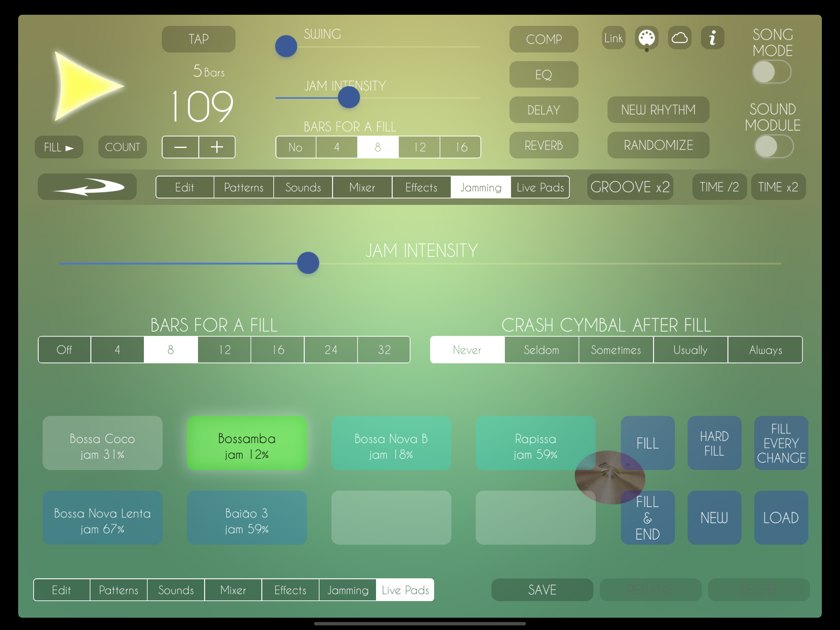Screen dimensions: 840x630
Task: Click the COUNT button
Action: (122, 147)
